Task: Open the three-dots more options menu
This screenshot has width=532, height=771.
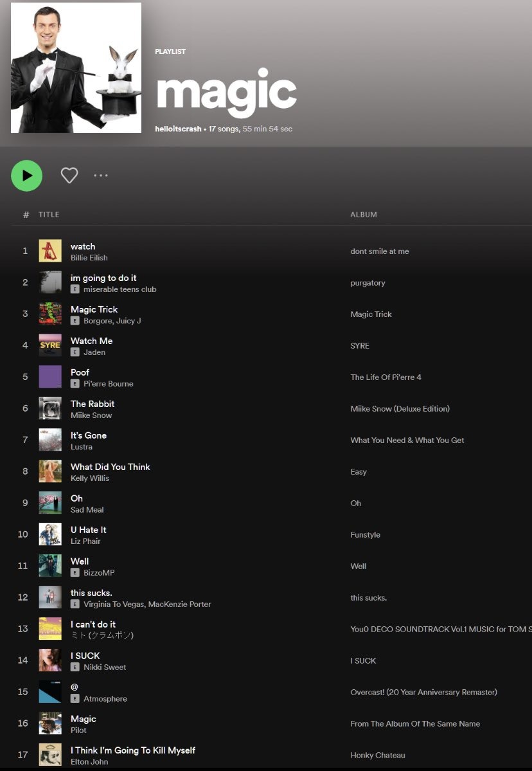Action: [x=101, y=176]
